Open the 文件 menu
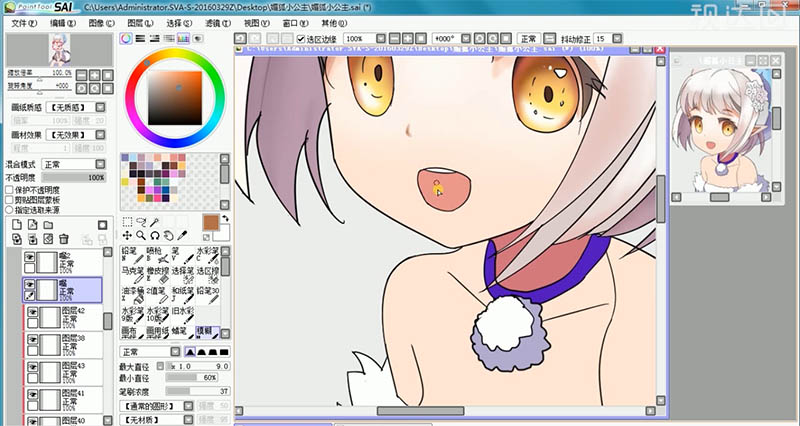The height and width of the screenshot is (426, 800). click(x=24, y=23)
